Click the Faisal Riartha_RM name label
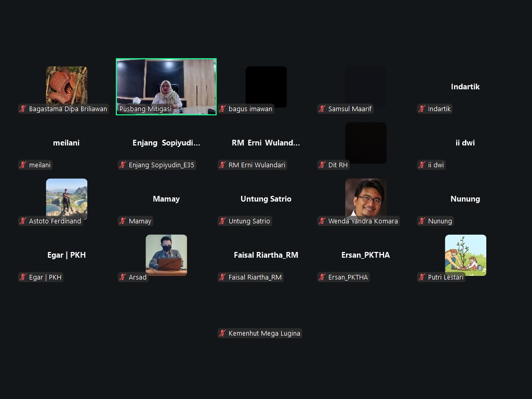Image resolution: width=532 pixels, height=399 pixels. tap(255, 277)
